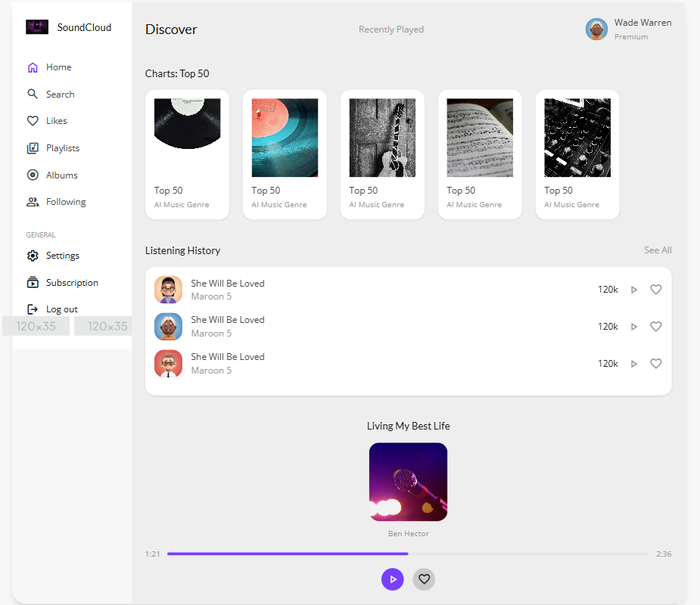Select the Discover heading tab
The height and width of the screenshot is (605, 700).
[171, 29]
